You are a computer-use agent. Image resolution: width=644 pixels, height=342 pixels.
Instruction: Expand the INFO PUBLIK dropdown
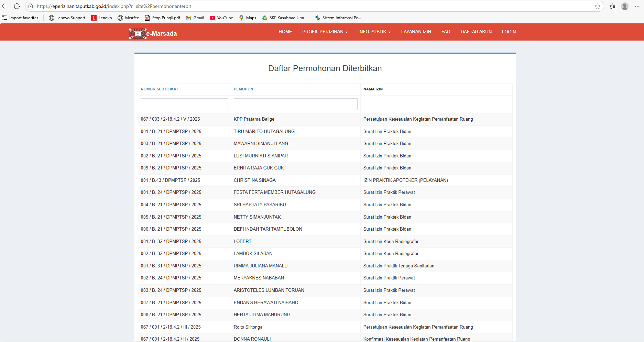coord(374,32)
